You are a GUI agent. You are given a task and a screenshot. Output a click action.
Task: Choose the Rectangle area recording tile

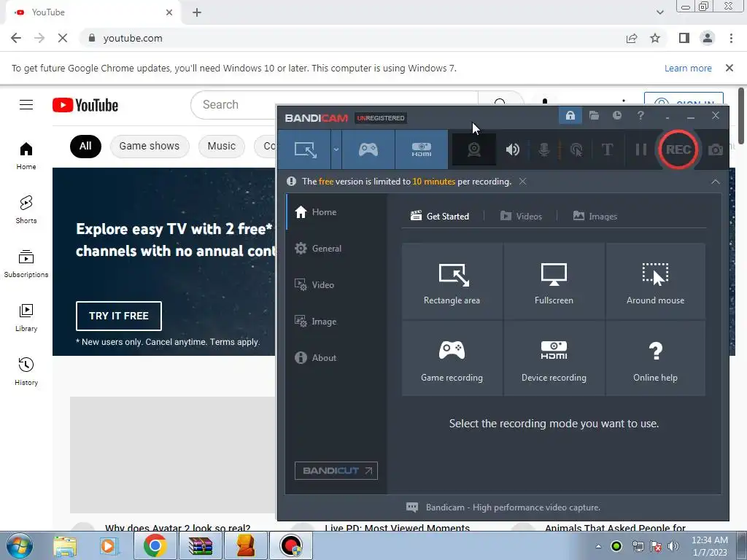(x=452, y=281)
